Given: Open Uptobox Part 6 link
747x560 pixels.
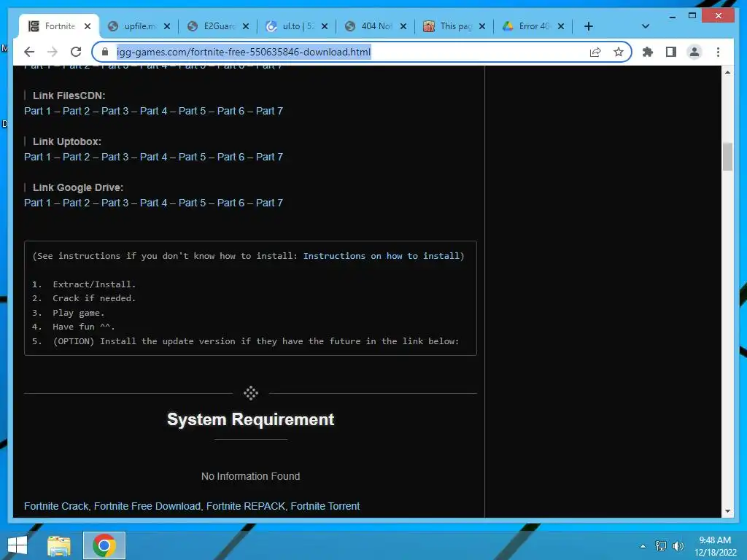Looking at the screenshot, I should (x=231, y=157).
